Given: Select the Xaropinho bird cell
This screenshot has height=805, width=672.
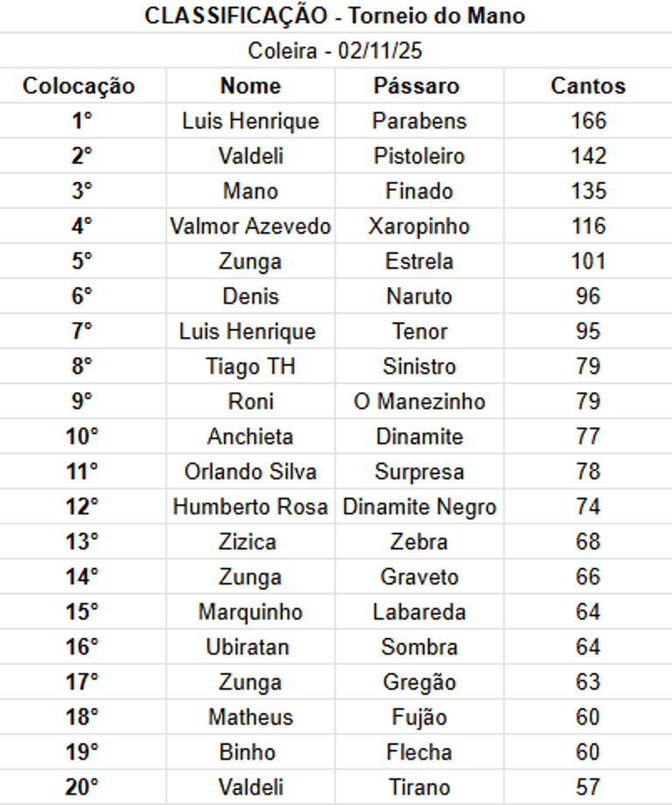Looking at the screenshot, I should point(419,226).
